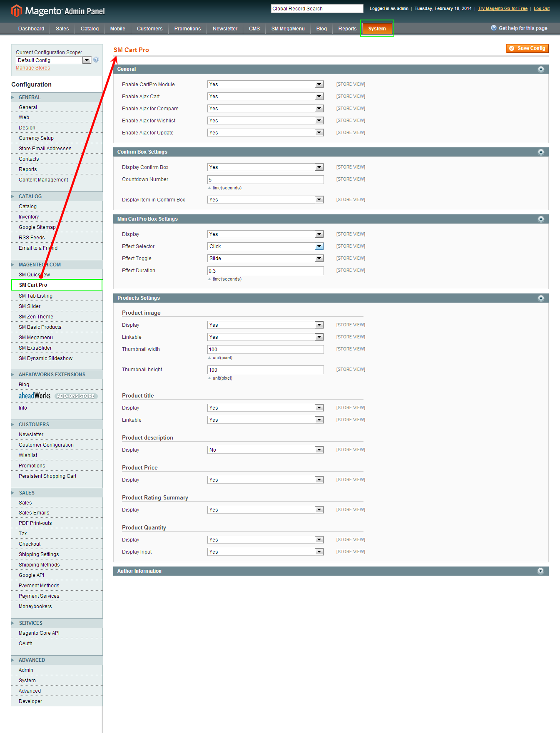Click the Thumbnail height field
The height and width of the screenshot is (733, 560).
coord(265,370)
